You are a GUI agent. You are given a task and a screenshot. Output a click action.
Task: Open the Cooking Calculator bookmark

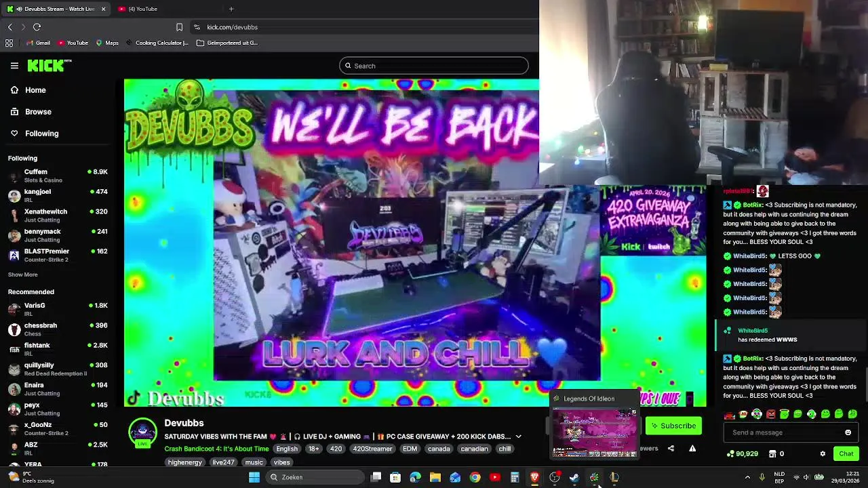click(x=157, y=43)
